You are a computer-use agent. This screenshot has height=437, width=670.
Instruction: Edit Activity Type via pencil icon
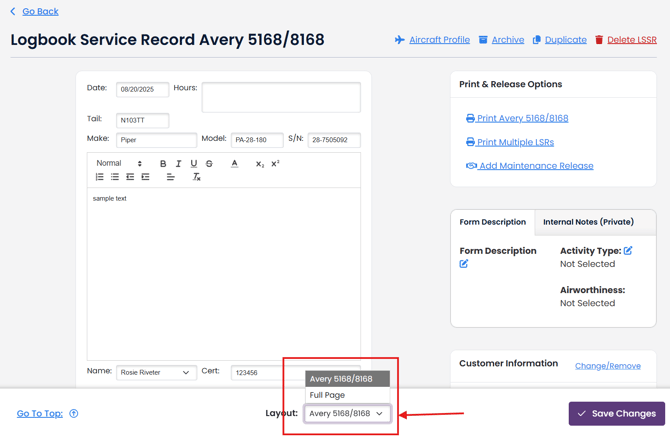pos(628,251)
